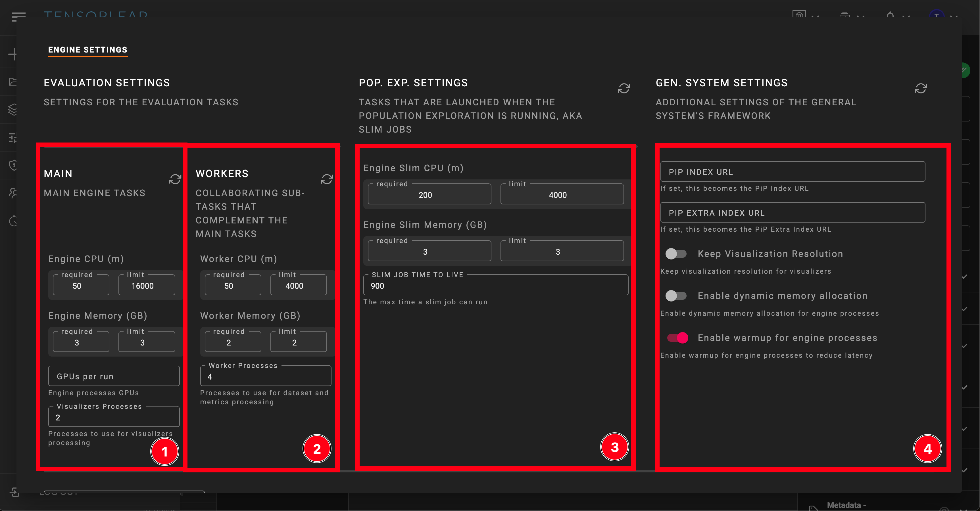Open the shield security sidebar icon
The width and height of the screenshot is (980, 511).
pos(12,165)
